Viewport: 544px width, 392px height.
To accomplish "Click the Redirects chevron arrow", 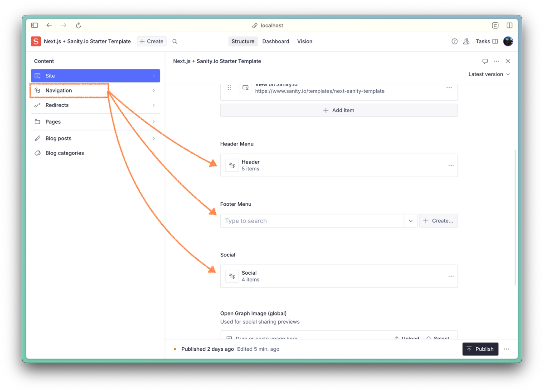I will tap(154, 105).
